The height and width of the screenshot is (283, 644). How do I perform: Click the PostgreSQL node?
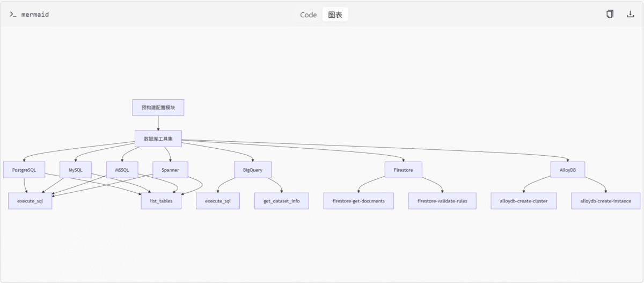[24, 170]
